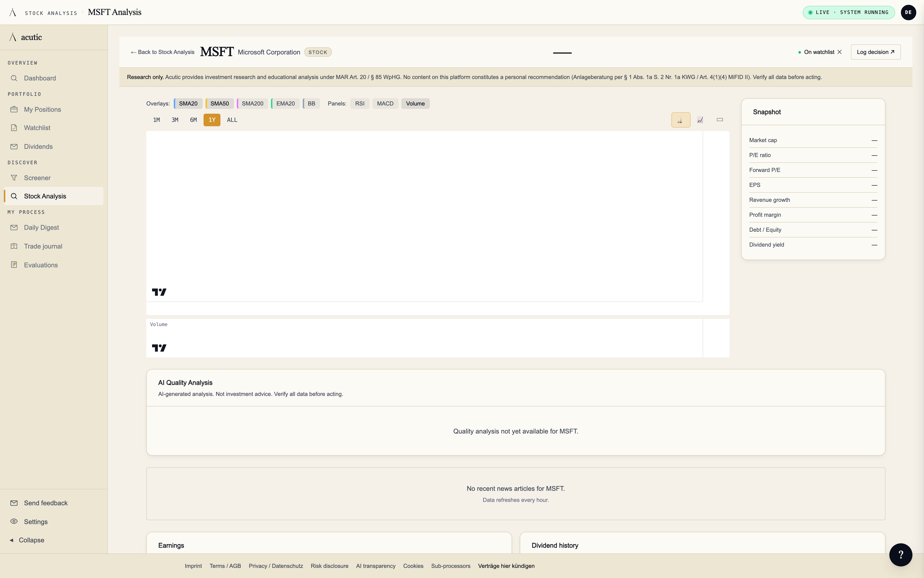Click the Dashboard magnifier icon
The width and height of the screenshot is (924, 578).
coord(14,78)
